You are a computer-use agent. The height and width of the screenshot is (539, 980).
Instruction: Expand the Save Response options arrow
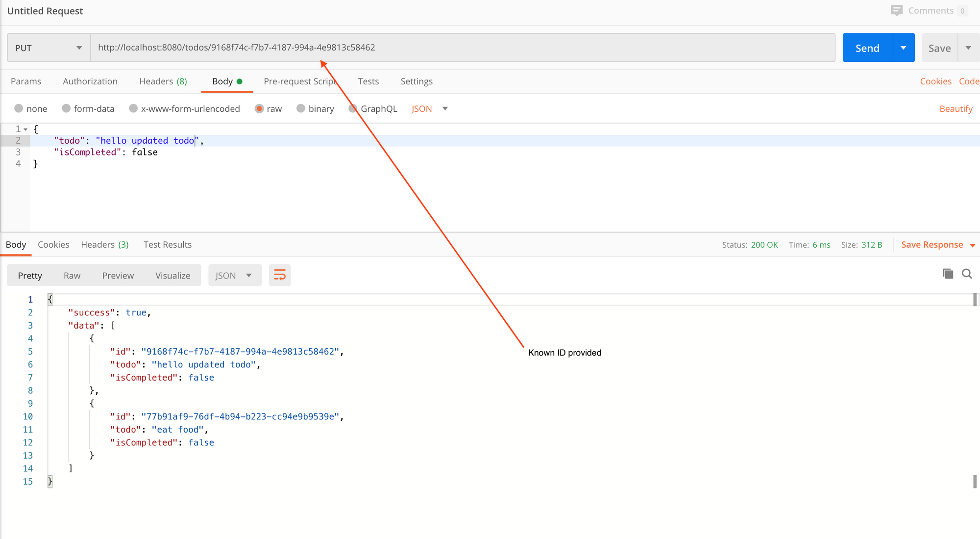point(973,245)
